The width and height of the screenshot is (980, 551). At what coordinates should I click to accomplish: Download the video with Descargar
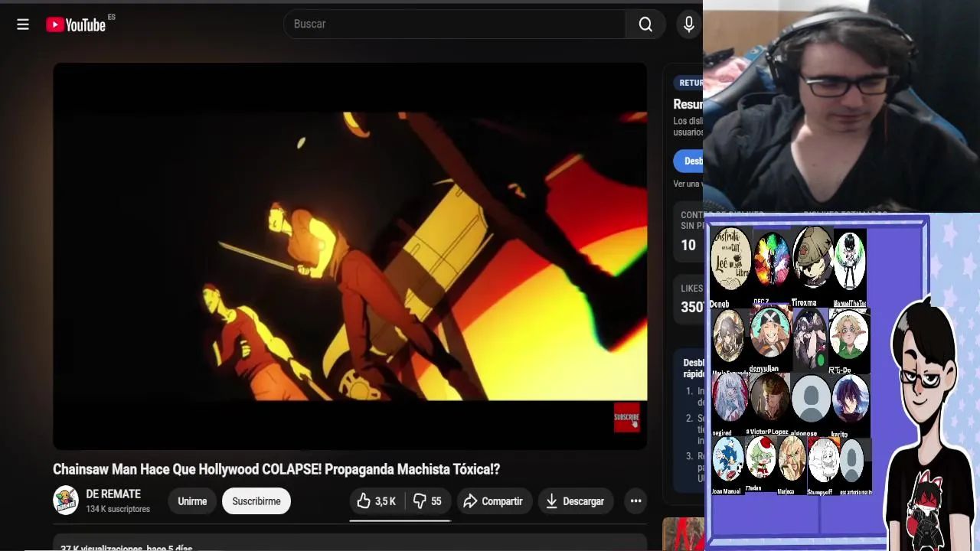[x=575, y=501]
